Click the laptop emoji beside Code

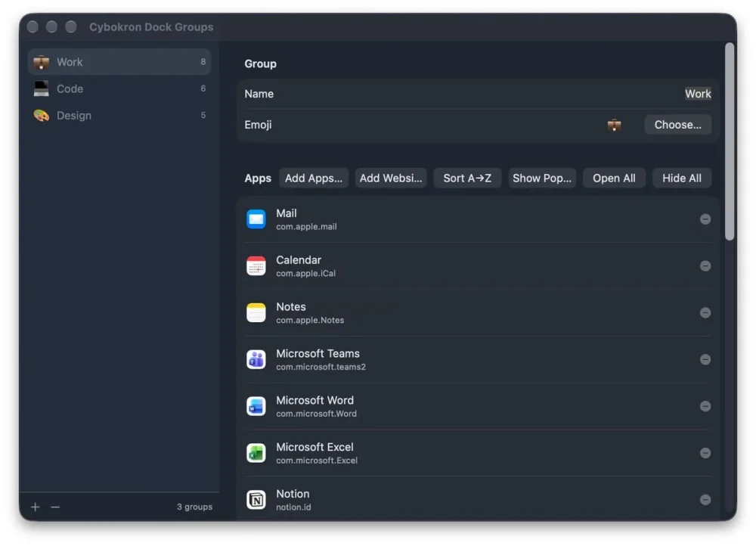42,88
